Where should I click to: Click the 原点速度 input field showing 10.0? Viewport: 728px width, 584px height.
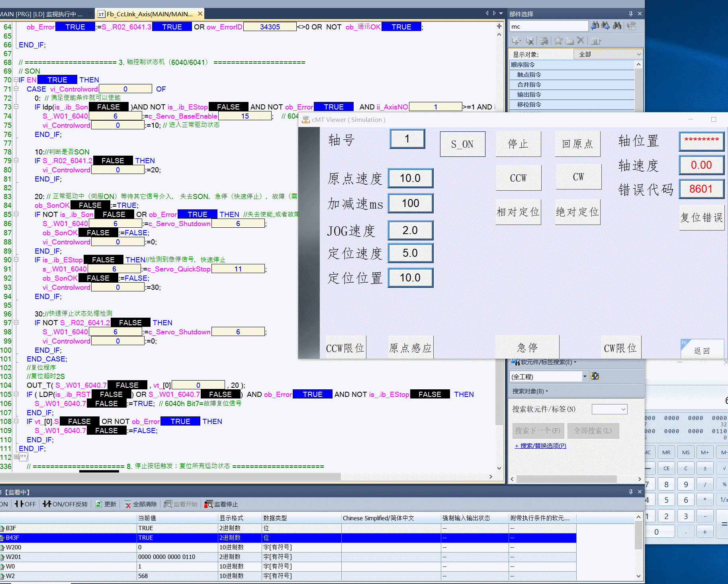(410, 178)
